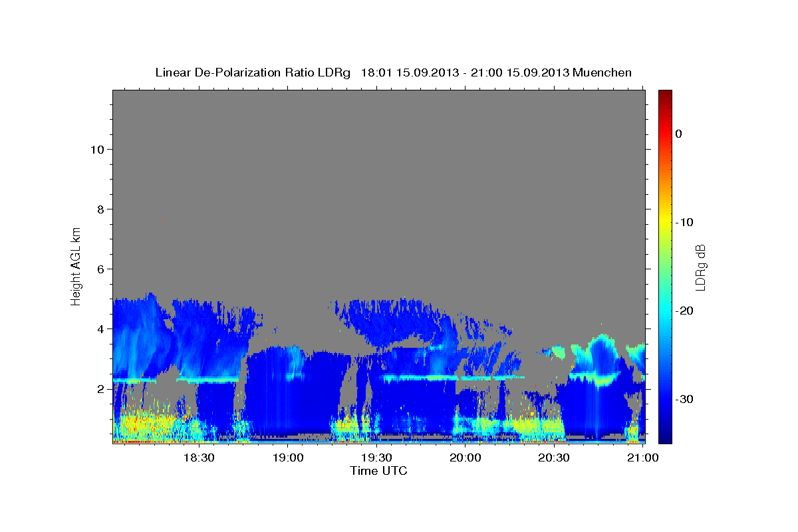Click the 18:30 time axis label
This screenshot has height=532, width=798.
pyautogui.click(x=198, y=458)
